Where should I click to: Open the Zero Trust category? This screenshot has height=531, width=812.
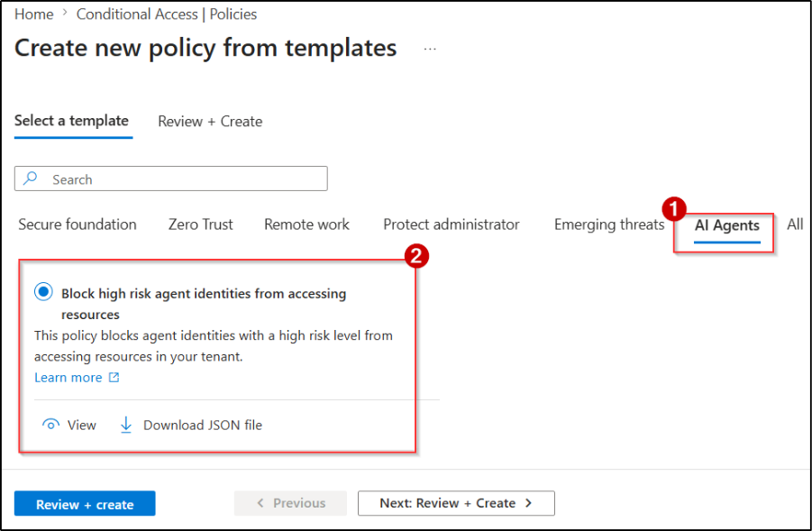pos(200,224)
